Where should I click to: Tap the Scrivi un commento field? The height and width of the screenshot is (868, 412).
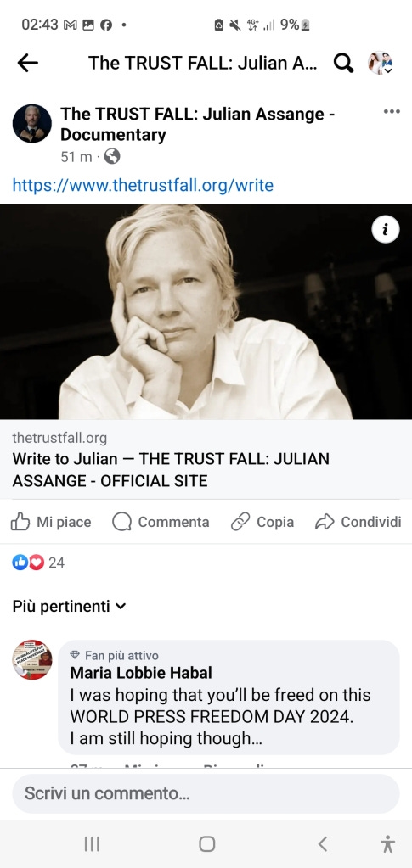206,794
